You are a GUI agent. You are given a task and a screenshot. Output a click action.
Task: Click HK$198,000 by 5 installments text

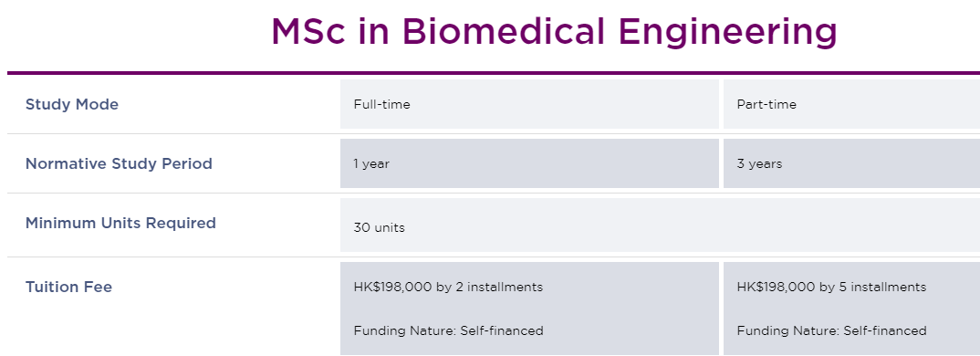[831, 288]
